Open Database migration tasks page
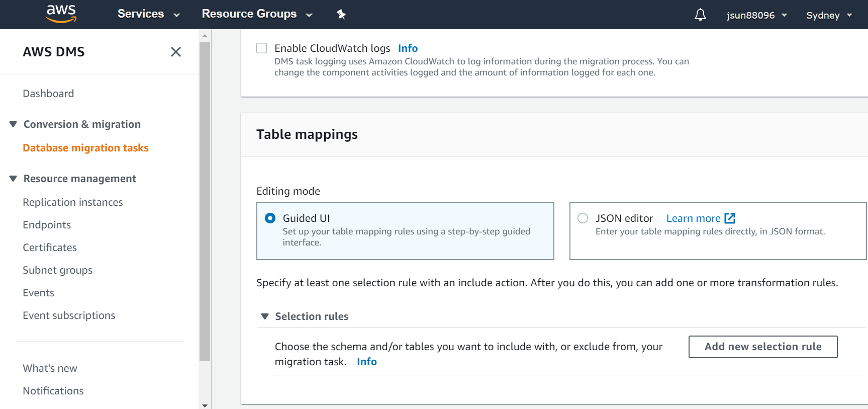 (x=85, y=148)
